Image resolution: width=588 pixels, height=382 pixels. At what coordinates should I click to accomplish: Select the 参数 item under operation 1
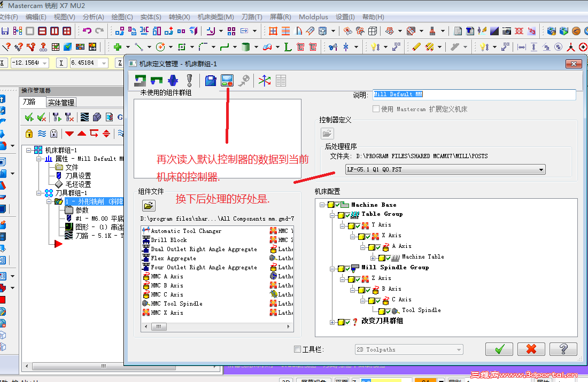click(x=82, y=210)
